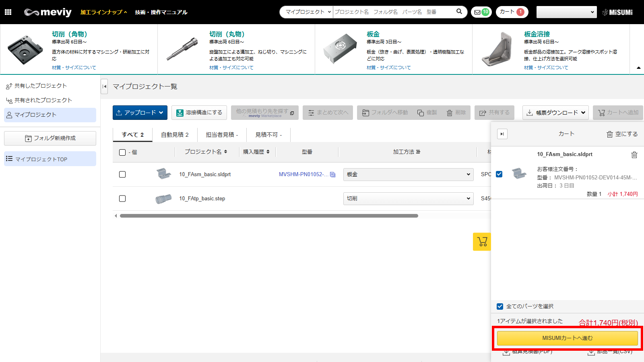This screenshot has width=644, height=362.
Task: Toggle 全てのパーツを選択 checkbox
Action: (x=500, y=306)
